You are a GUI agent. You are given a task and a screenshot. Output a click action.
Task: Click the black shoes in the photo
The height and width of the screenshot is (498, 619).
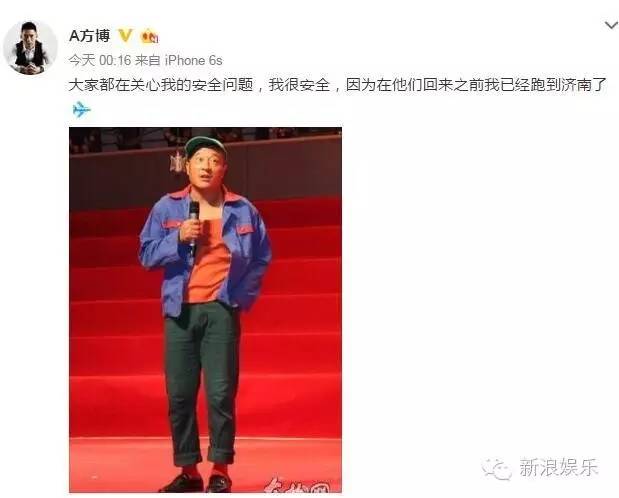pyautogui.click(x=196, y=483)
